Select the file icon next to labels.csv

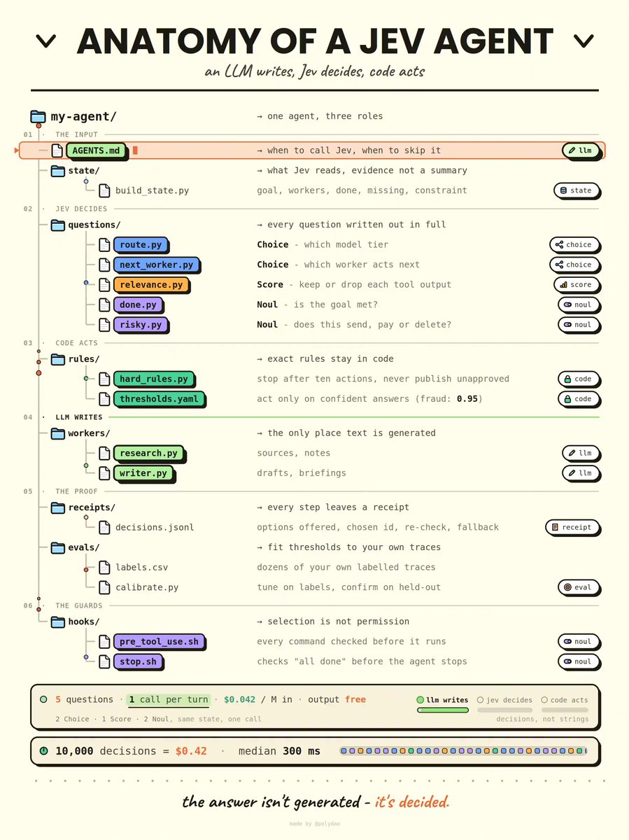[x=104, y=567]
